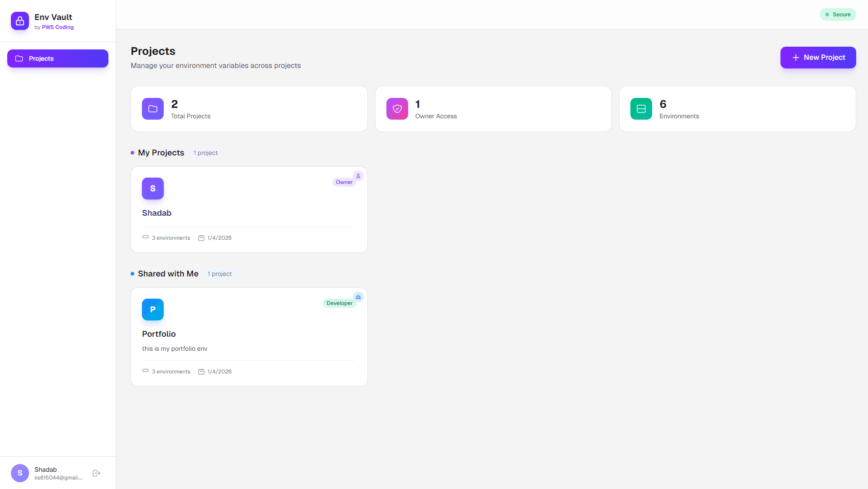Select the Projects folder icon in the sidebar
Image resolution: width=868 pixels, height=489 pixels.
[x=19, y=58]
